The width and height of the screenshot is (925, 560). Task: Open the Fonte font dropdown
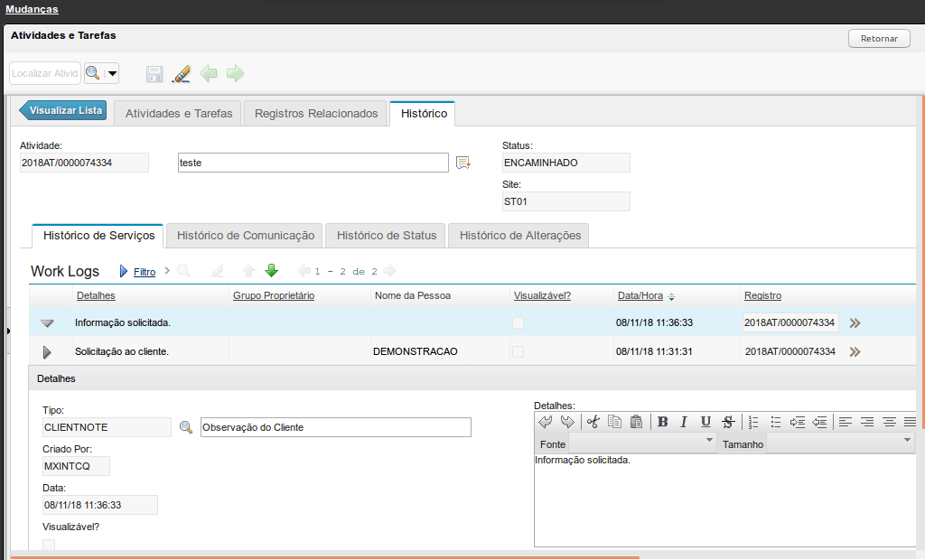point(709,440)
